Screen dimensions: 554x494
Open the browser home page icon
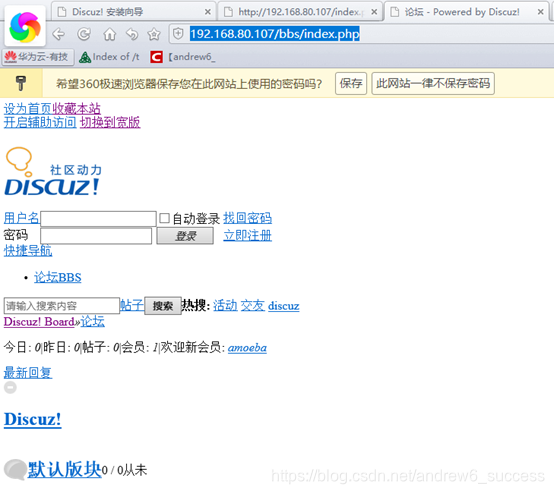(x=110, y=35)
